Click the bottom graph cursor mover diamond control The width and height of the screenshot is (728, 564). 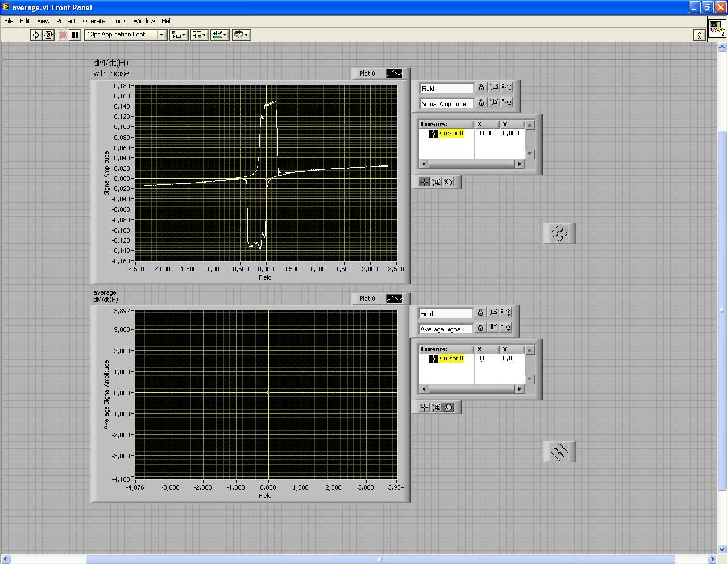(x=559, y=452)
